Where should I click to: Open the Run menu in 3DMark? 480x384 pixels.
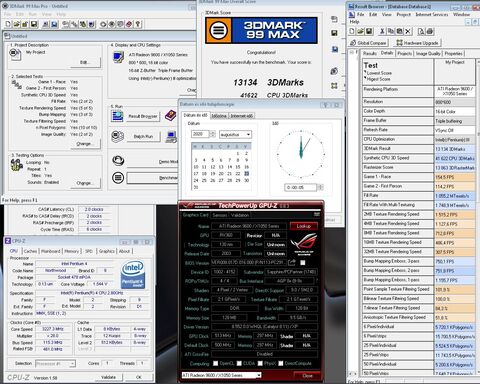pyautogui.click(x=33, y=14)
